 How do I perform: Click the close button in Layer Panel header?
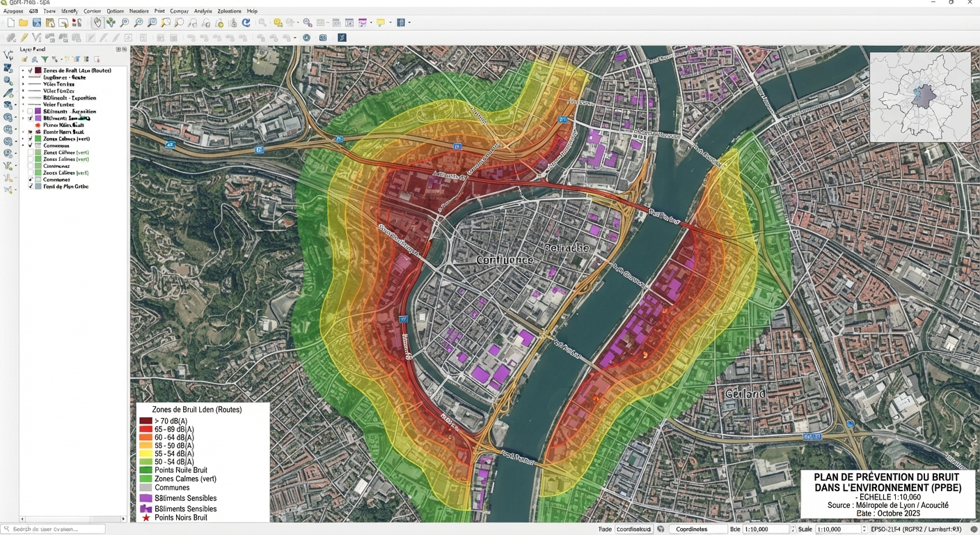tap(125, 49)
